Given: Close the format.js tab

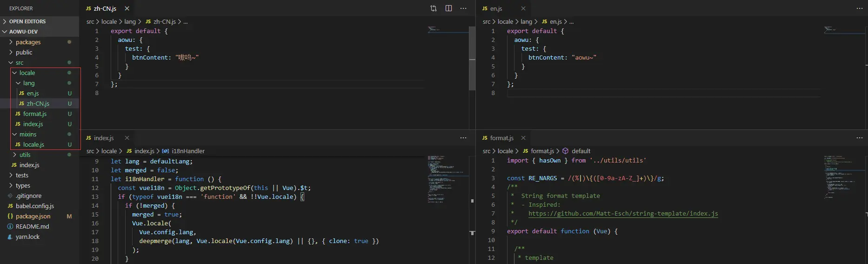Looking at the screenshot, I should [x=523, y=138].
